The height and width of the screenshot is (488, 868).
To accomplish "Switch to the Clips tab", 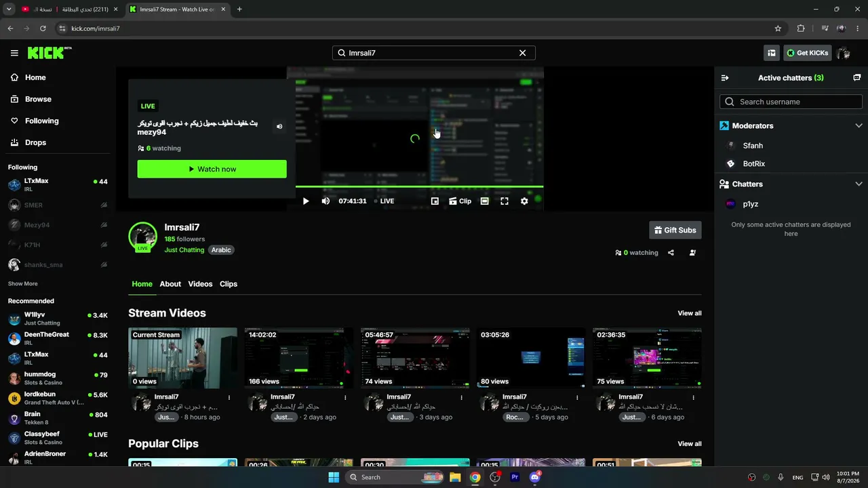I will (229, 284).
